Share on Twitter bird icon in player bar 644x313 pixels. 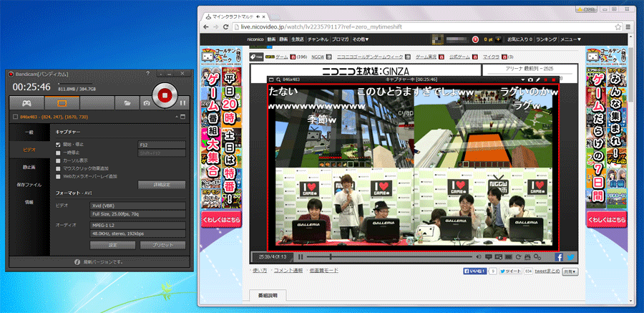point(570,257)
